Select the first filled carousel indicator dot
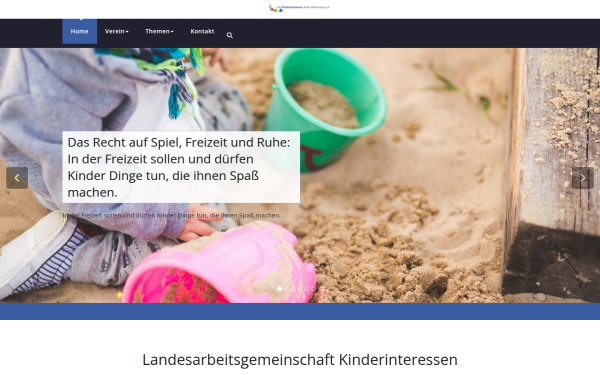This screenshot has width=600, height=375. (x=279, y=289)
